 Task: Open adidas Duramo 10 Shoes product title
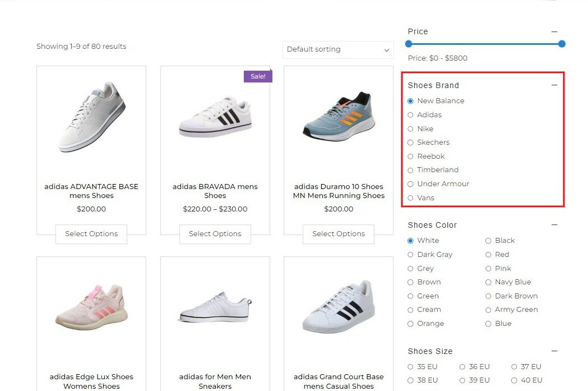[339, 191]
